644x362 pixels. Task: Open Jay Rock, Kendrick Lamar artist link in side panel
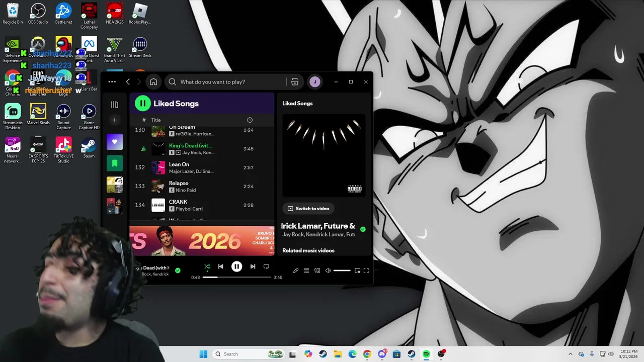pos(318,235)
